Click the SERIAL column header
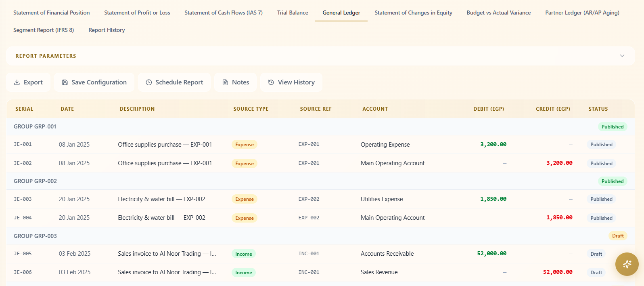644x286 pixels. pos(24,109)
